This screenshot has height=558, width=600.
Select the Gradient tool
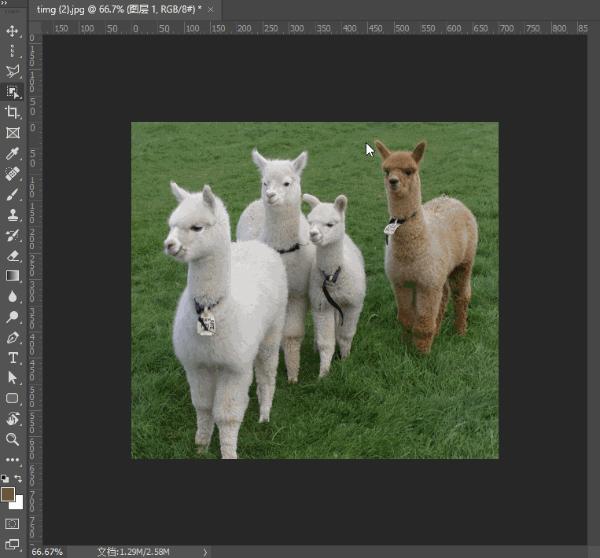(x=12, y=276)
